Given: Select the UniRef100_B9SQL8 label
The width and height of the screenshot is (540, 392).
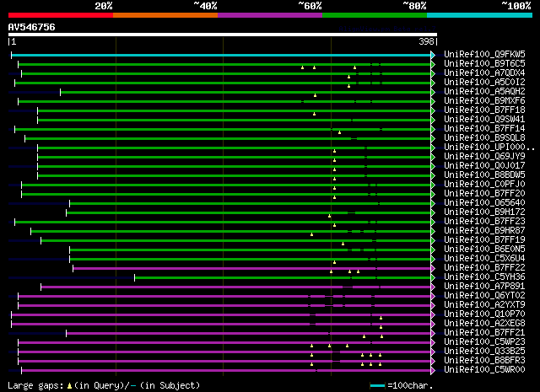Looking at the screenshot, I should (x=484, y=137).
